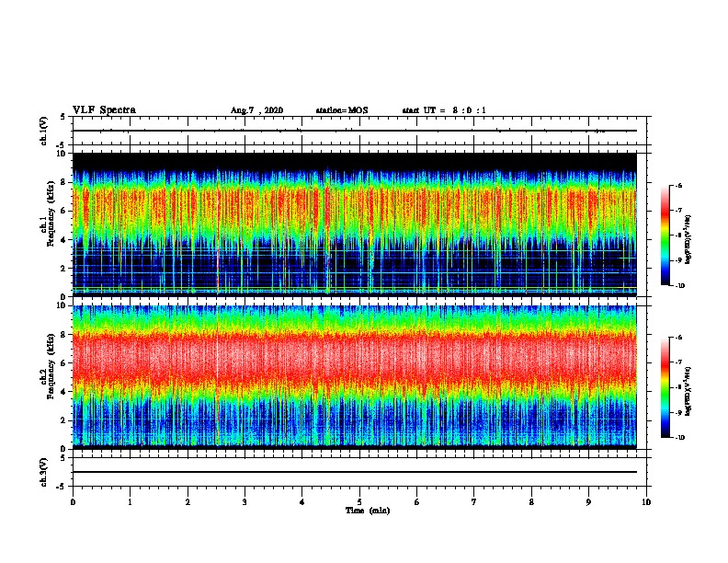The width and height of the screenshot is (728, 563).
Task: Click the time axis tick label '9'
Action: 588,502
